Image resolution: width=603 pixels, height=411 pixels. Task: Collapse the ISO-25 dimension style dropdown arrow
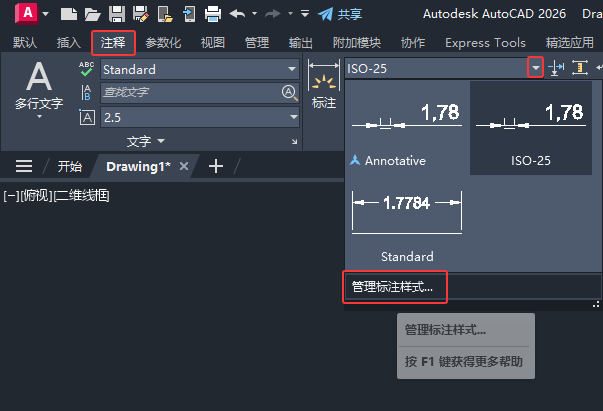click(535, 68)
